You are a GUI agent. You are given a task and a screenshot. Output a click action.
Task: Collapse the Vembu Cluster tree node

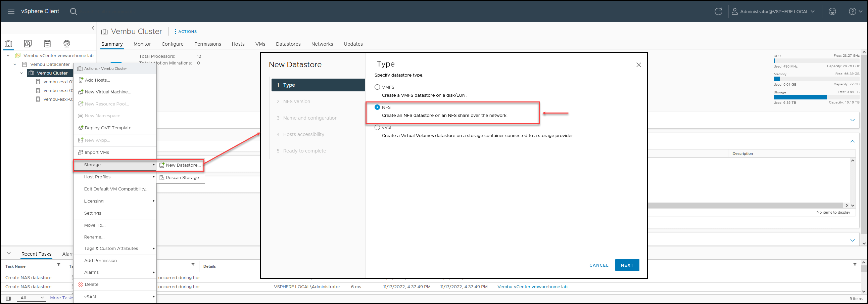[21, 73]
